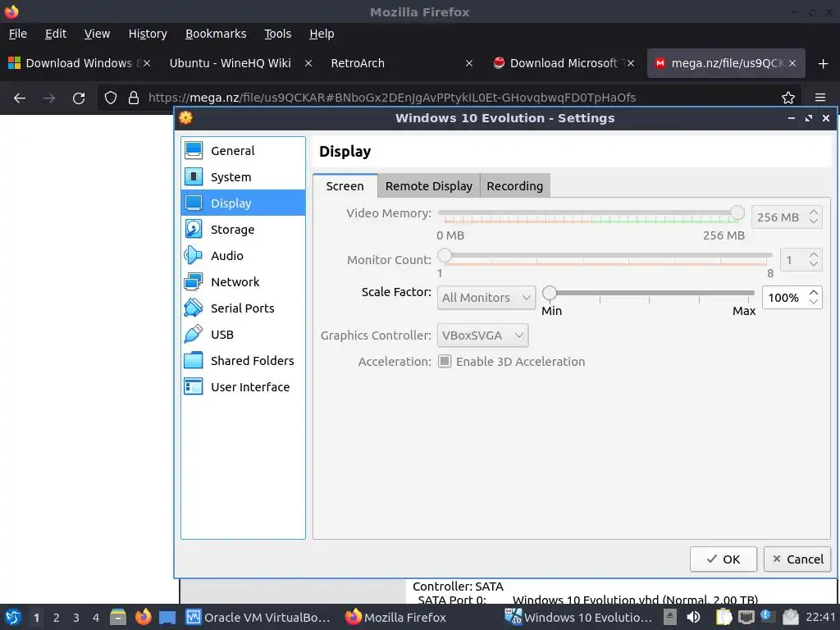Switch to the Ubuntu - WineHQ Wiki tab
The width and height of the screenshot is (840, 630).
pyautogui.click(x=231, y=63)
